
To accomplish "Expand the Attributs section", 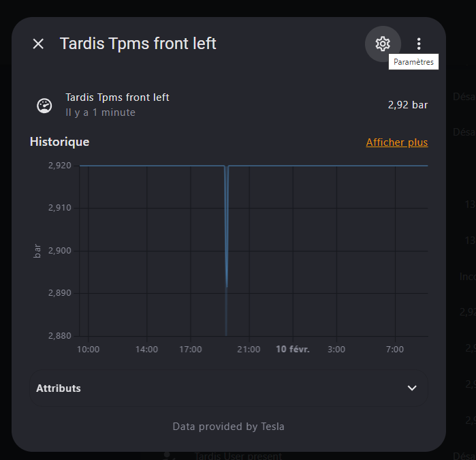I will click(59, 388).
